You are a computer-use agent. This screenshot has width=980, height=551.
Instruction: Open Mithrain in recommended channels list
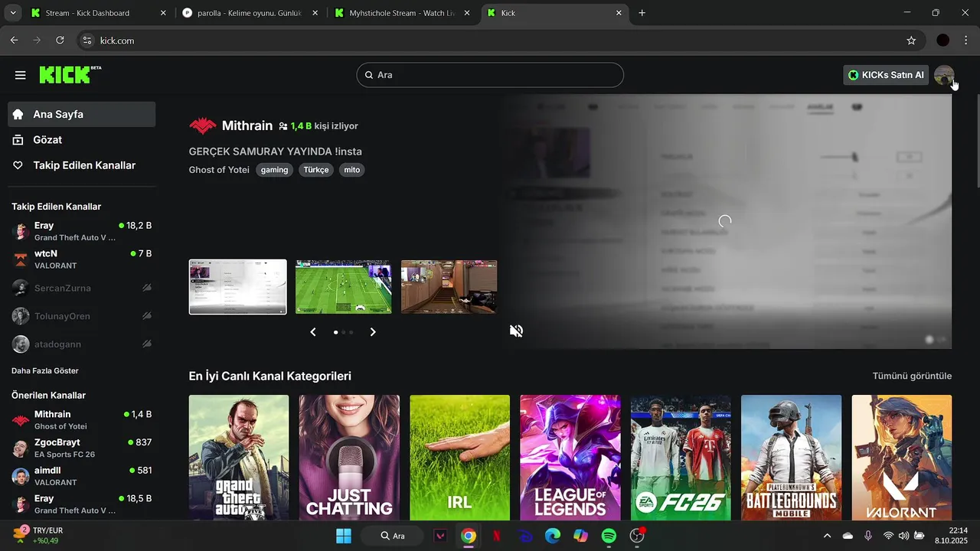point(81,420)
